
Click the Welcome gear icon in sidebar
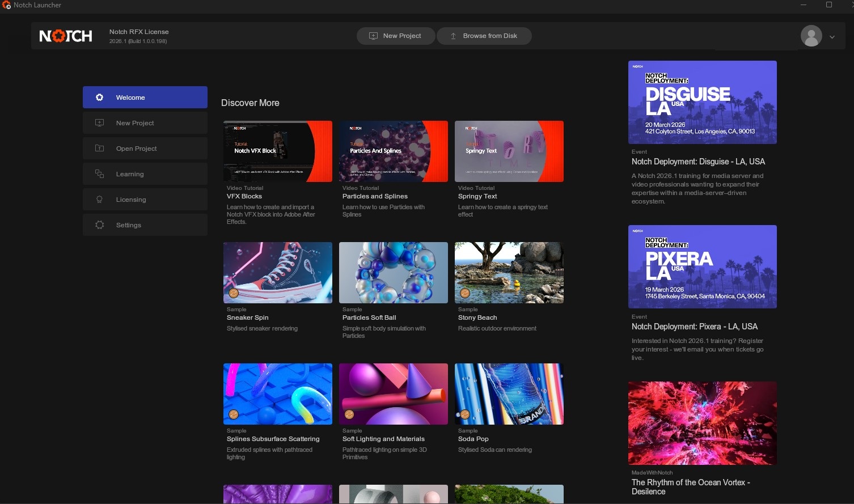[x=100, y=98]
